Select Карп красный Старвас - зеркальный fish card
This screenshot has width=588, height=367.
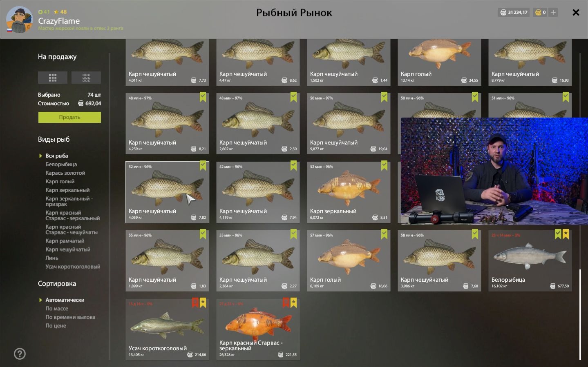(x=258, y=329)
